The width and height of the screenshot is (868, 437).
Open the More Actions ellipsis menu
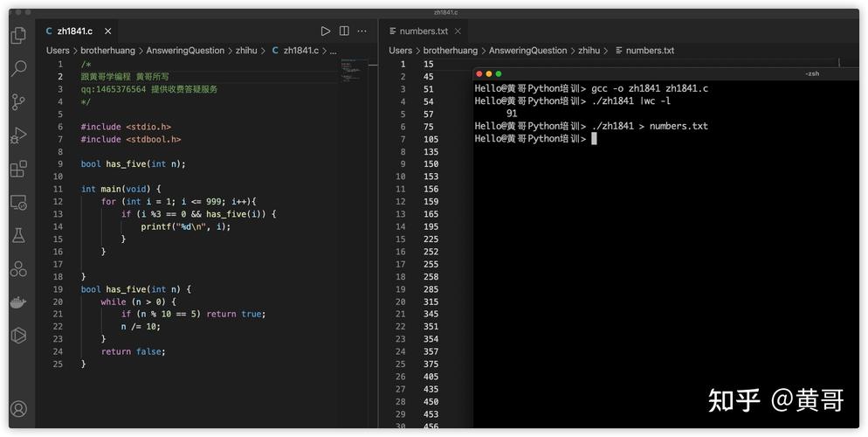(362, 31)
